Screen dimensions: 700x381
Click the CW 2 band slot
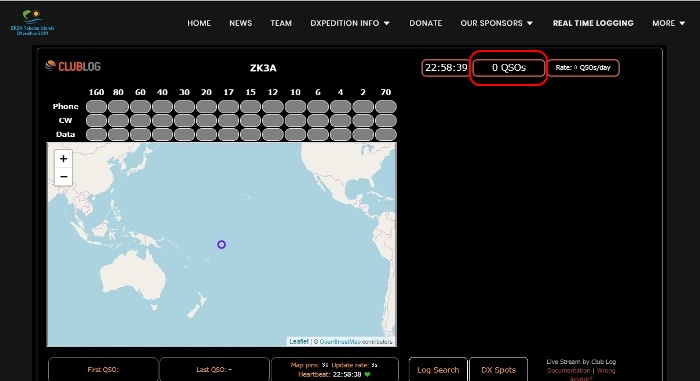point(363,121)
